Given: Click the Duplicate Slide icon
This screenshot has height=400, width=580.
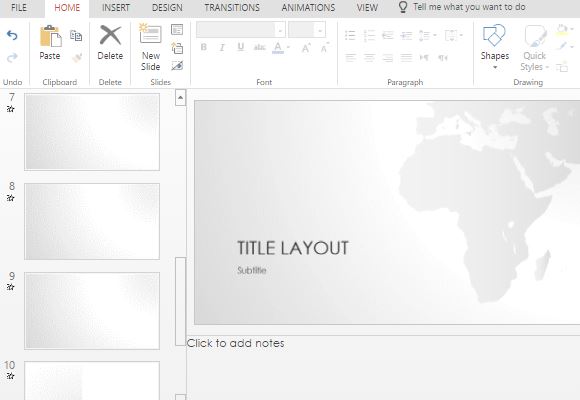Looking at the screenshot, I should point(177,48).
